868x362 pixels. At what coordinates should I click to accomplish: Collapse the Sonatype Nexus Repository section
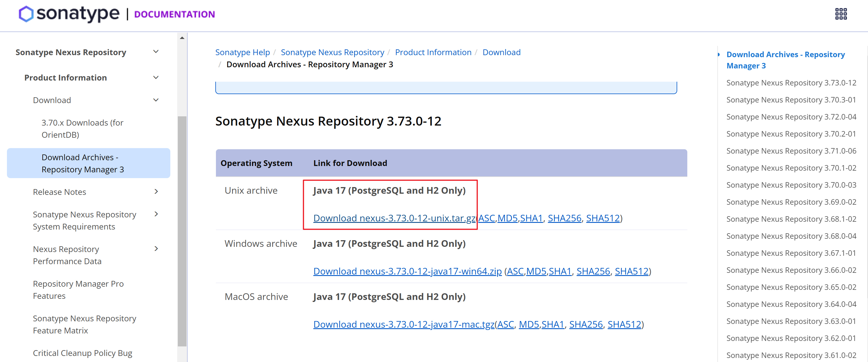156,52
